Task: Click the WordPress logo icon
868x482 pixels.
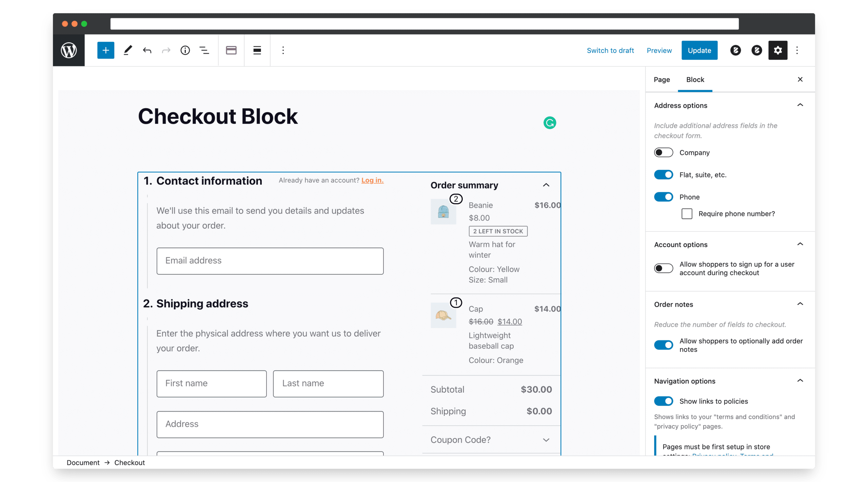Action: coord(69,50)
